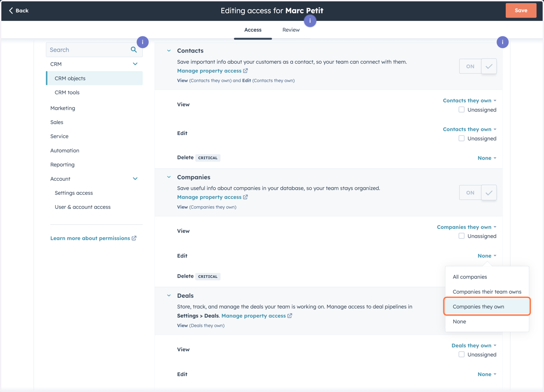Switch to the Review tab

pos(291,30)
